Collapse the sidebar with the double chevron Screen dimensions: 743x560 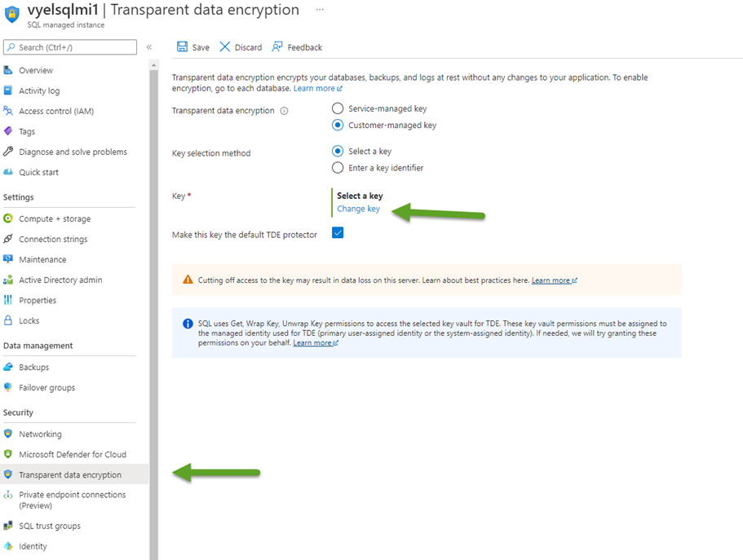[149, 47]
